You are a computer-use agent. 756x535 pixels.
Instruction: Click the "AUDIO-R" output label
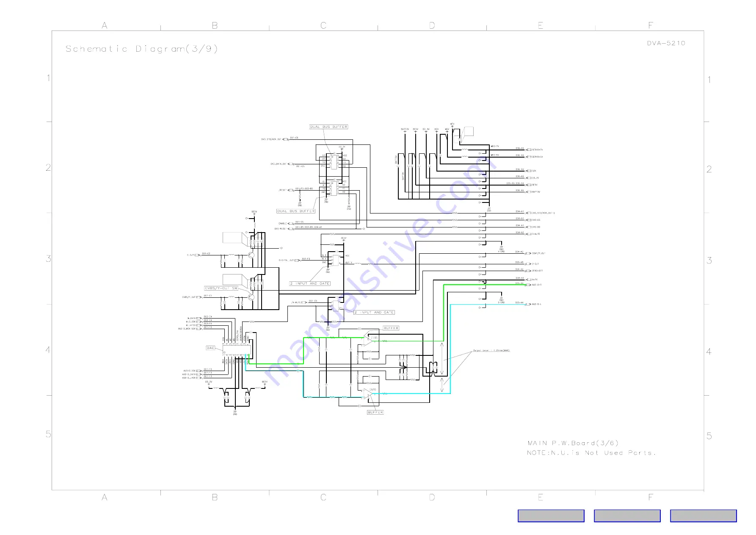pyautogui.click(x=537, y=285)
